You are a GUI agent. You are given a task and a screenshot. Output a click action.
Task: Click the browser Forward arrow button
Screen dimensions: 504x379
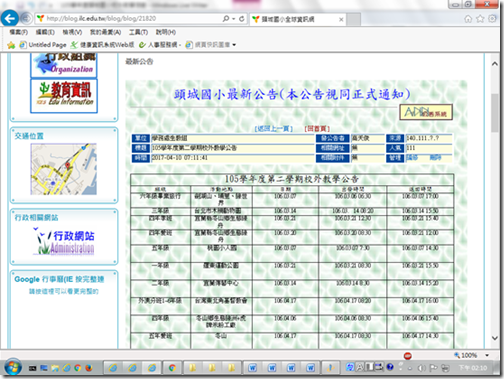tap(26, 18)
